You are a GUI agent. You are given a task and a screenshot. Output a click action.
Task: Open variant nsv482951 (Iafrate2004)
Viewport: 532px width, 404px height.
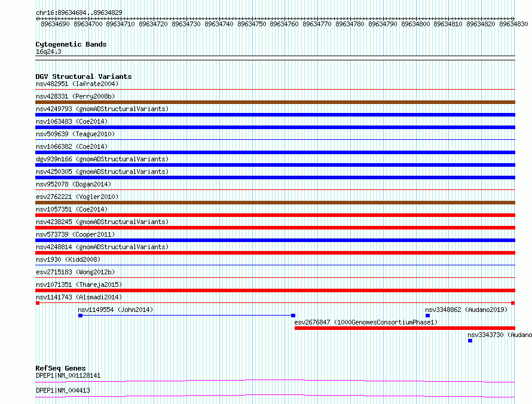(x=77, y=84)
